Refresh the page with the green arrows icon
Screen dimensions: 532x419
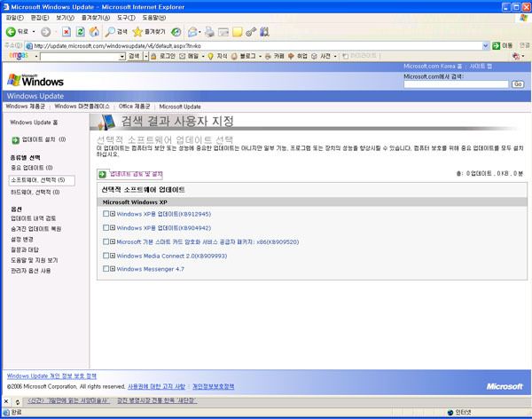[x=80, y=32]
